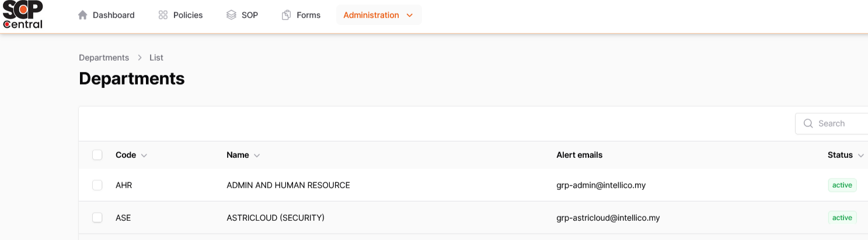Sort by the Status column arrow
868x240 pixels.
860,156
